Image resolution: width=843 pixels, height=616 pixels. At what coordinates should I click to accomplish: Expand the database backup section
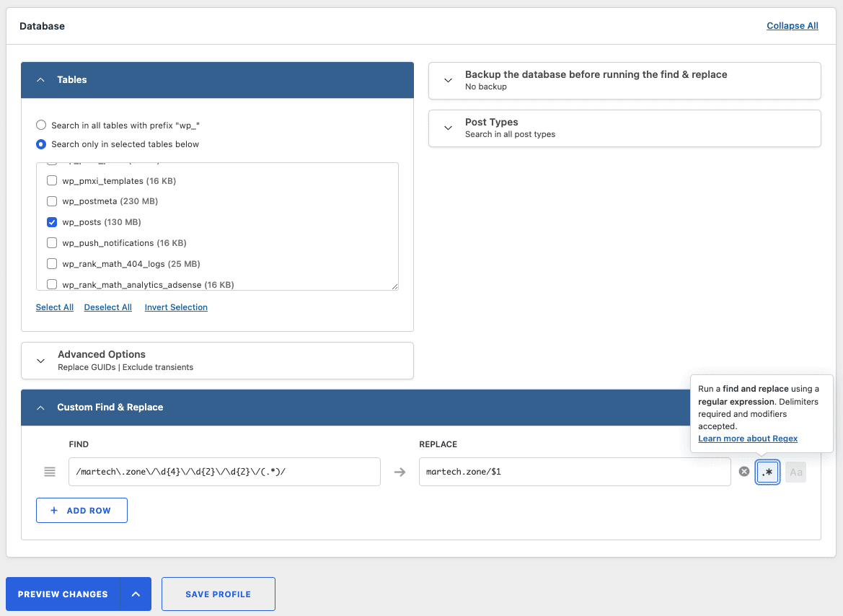click(448, 80)
